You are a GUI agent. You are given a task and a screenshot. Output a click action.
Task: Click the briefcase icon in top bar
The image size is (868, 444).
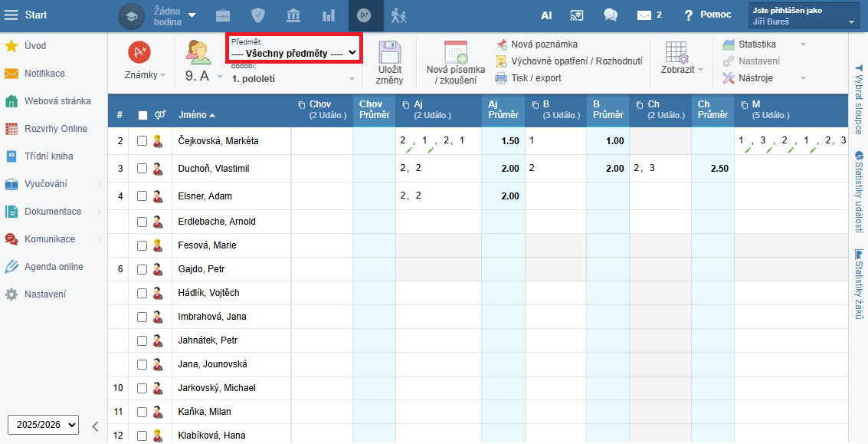tap(222, 15)
